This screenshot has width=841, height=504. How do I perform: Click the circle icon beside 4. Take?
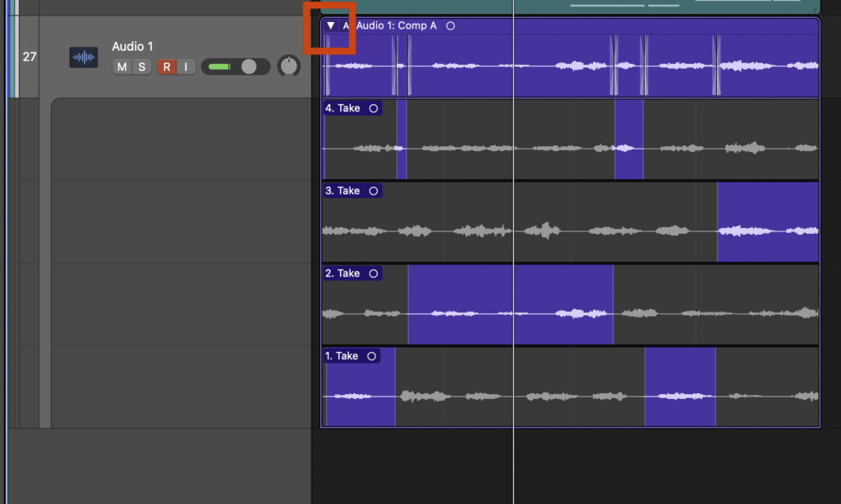[374, 108]
